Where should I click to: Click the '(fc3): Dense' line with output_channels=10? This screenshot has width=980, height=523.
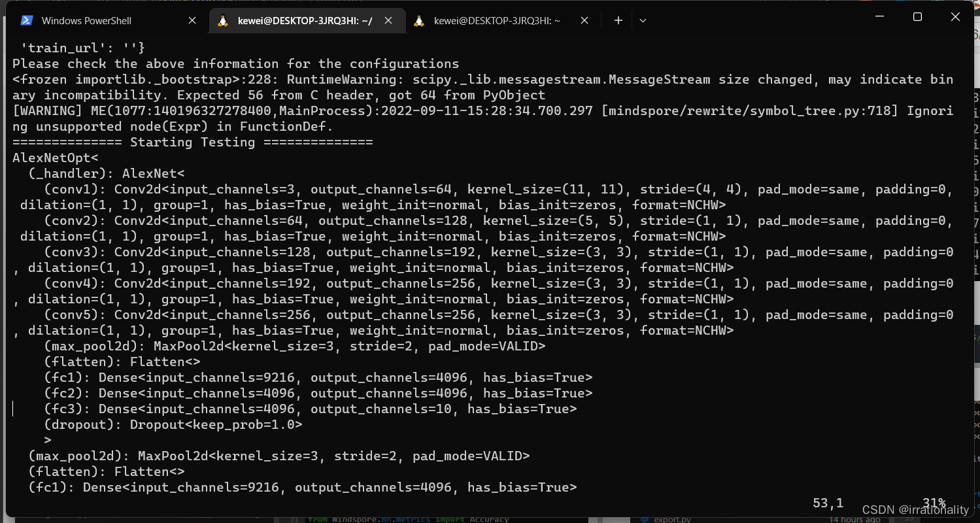(311, 409)
